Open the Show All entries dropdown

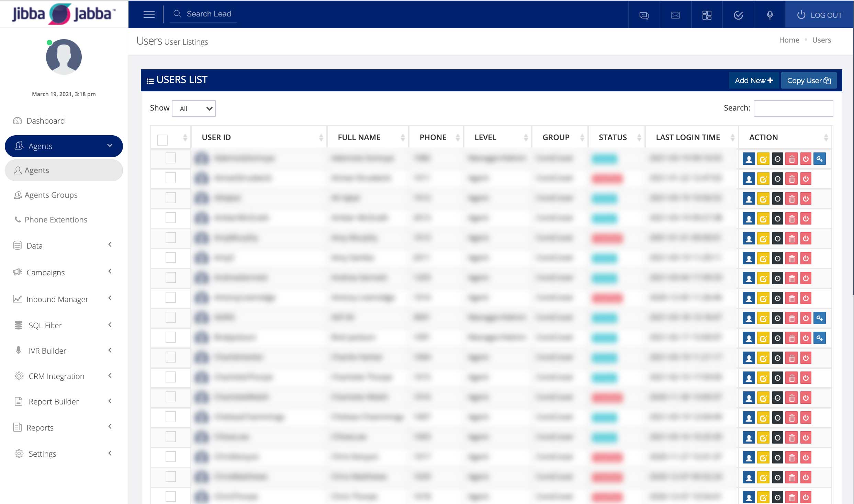[x=194, y=109]
